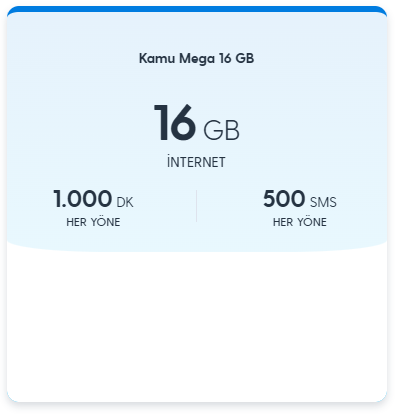The width and height of the screenshot is (395, 414).
Task: Click light blue area left of title
Action: (x=72, y=59)
